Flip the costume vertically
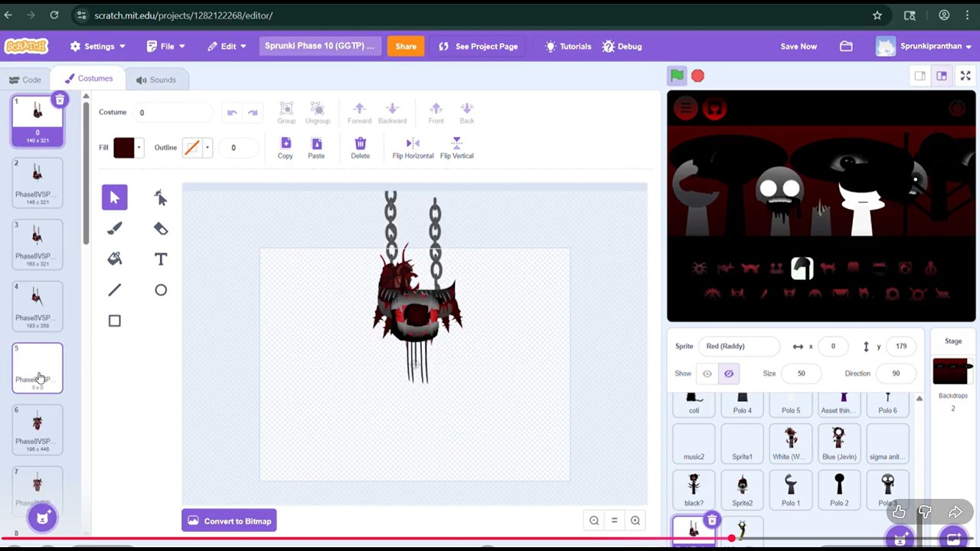The height and width of the screenshot is (551, 980). coord(456,148)
